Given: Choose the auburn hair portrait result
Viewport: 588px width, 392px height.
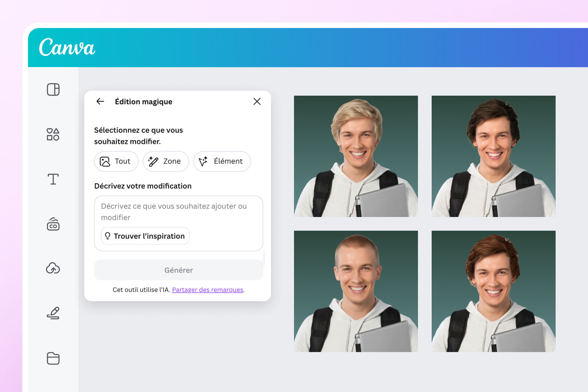Looking at the screenshot, I should 494,291.
